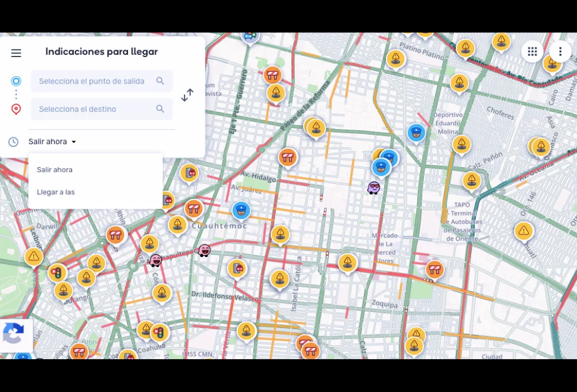The width and height of the screenshot is (577, 392).
Task: Select the purple Wazer avatar near Mercado de la Merced
Action: pos(374,187)
